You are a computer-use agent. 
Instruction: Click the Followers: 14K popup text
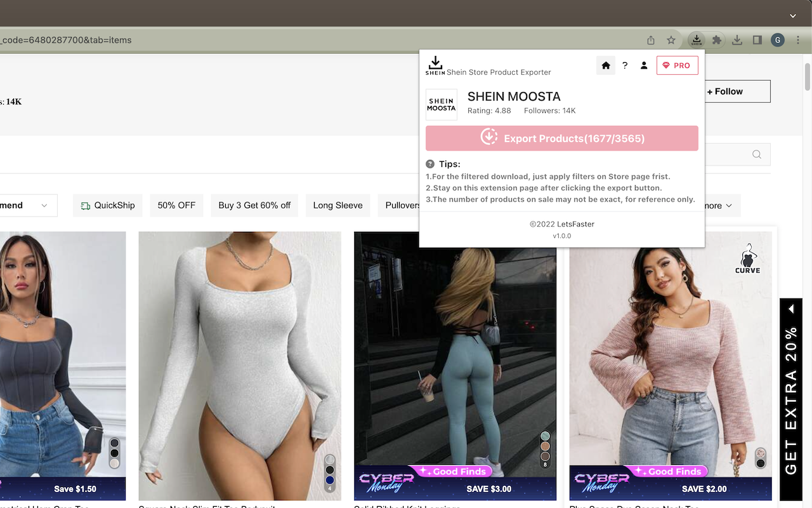click(x=550, y=110)
